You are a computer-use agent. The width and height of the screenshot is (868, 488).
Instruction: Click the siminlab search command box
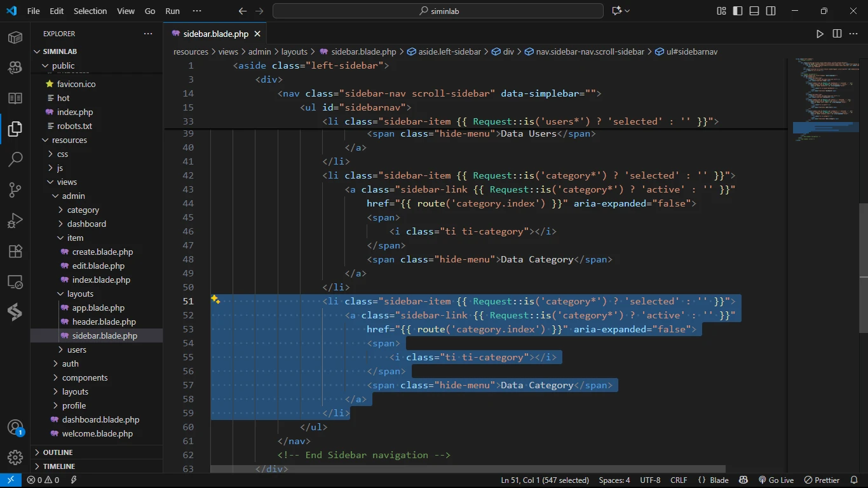pos(438,11)
